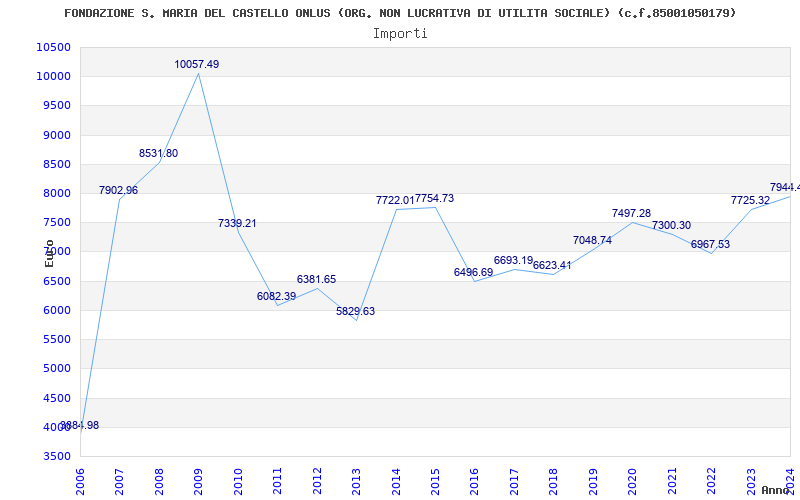The height and width of the screenshot is (500, 800).
Task: Select the 10057.49 peak value label
Action: (x=196, y=64)
